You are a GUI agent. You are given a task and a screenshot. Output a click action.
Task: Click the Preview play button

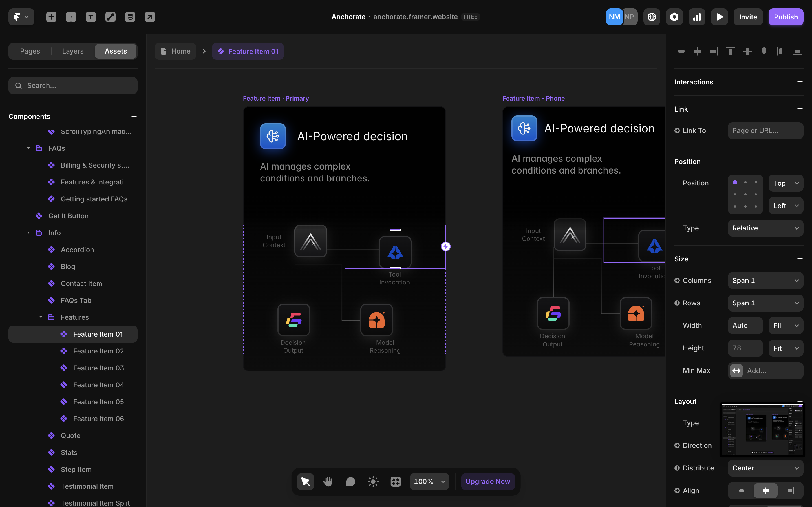coord(719,17)
